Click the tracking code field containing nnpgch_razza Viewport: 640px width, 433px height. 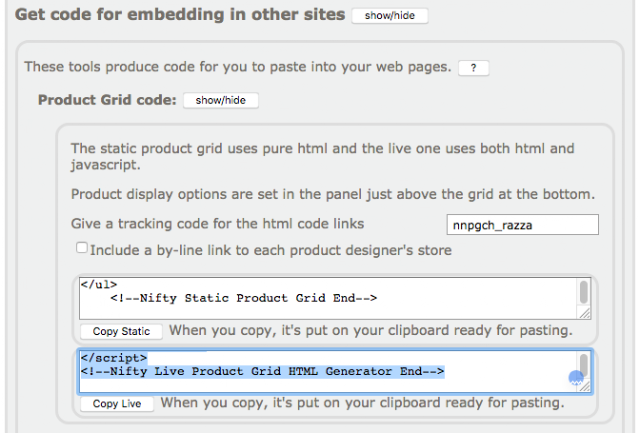[521, 225]
